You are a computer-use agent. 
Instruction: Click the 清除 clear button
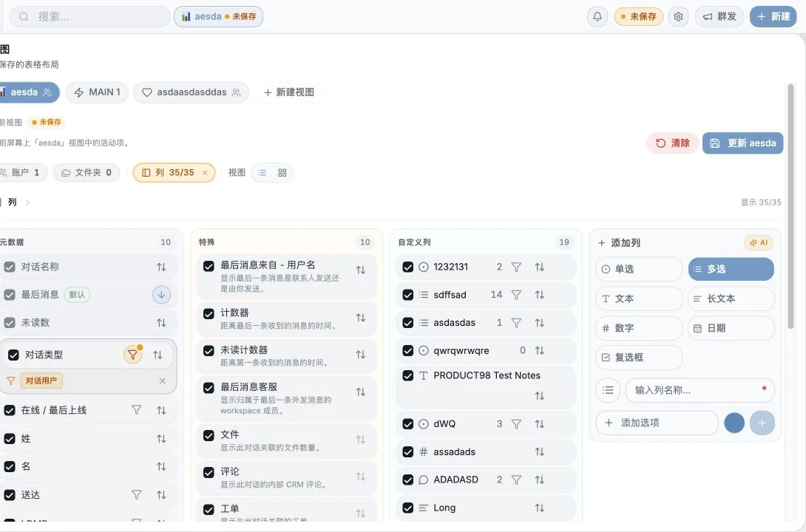click(672, 143)
